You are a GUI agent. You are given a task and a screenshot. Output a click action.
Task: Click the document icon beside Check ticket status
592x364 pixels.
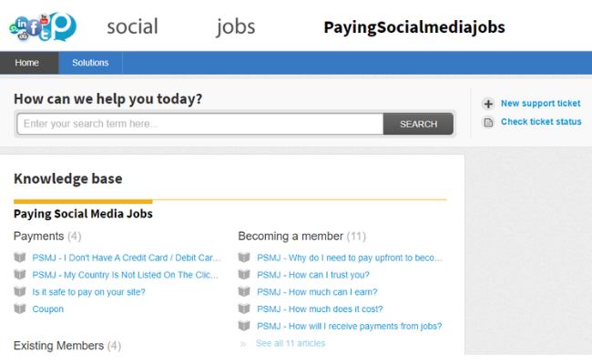tap(488, 122)
